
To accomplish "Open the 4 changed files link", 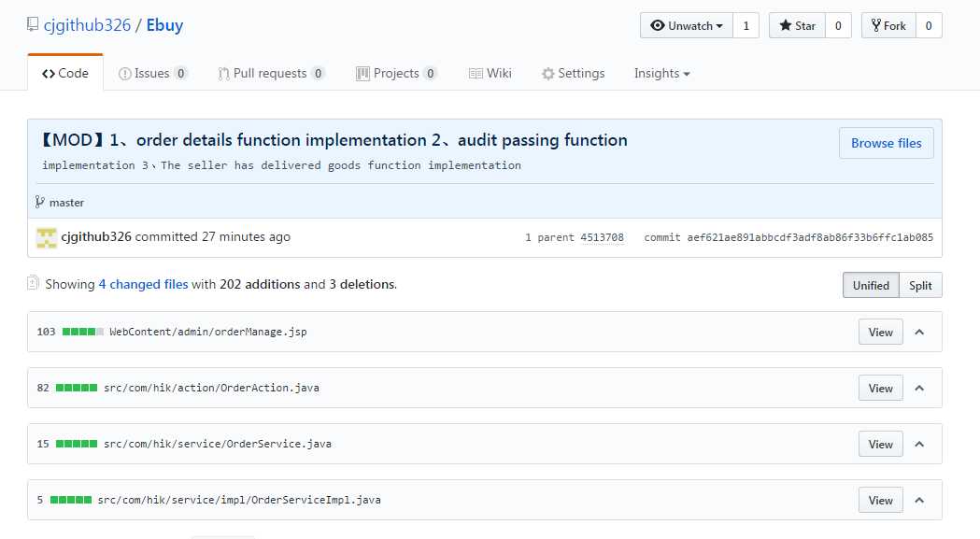I will 143,284.
